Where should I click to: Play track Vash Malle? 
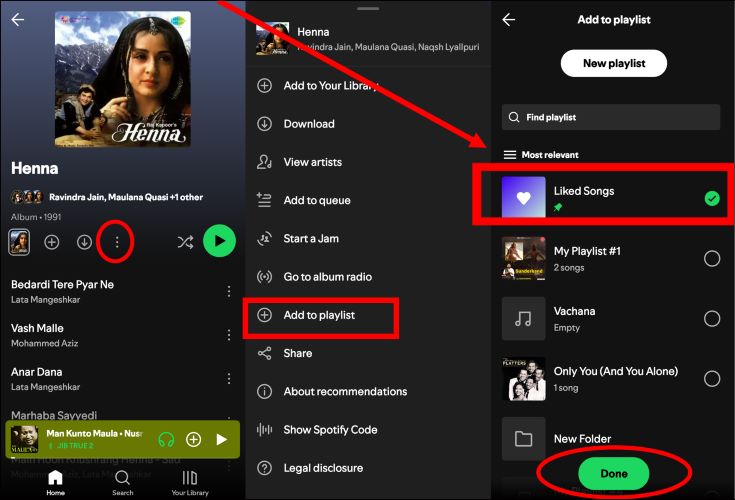coord(37,328)
